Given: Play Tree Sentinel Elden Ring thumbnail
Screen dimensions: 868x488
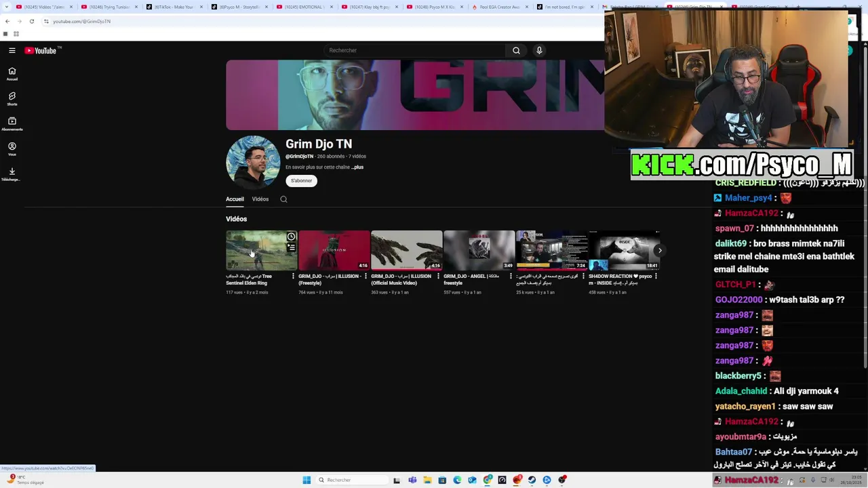Looking at the screenshot, I should (262, 250).
